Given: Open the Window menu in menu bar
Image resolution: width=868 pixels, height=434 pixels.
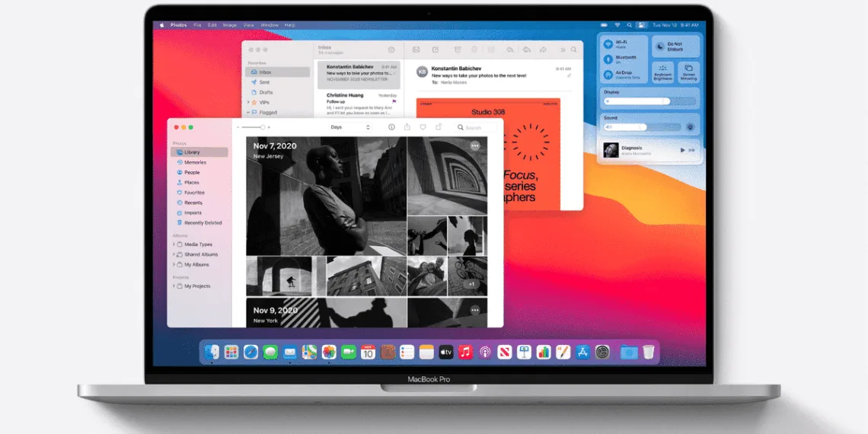Looking at the screenshot, I should (270, 25).
